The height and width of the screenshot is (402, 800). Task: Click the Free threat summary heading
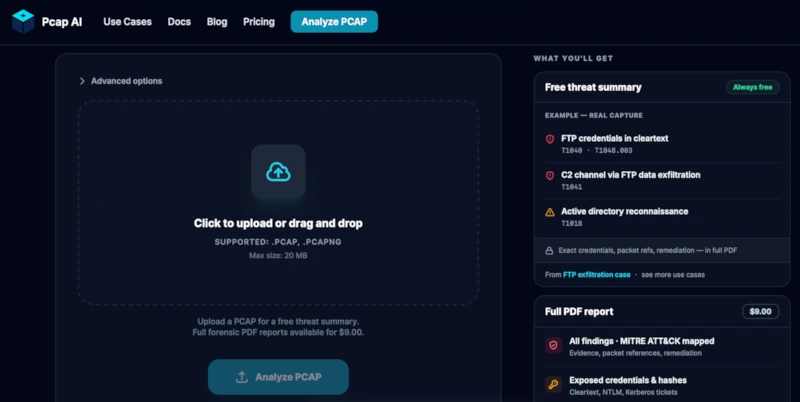tap(593, 87)
